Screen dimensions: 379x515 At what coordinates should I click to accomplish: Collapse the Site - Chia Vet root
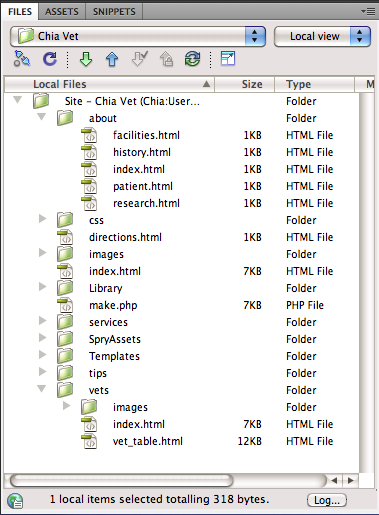pyautogui.click(x=17, y=100)
